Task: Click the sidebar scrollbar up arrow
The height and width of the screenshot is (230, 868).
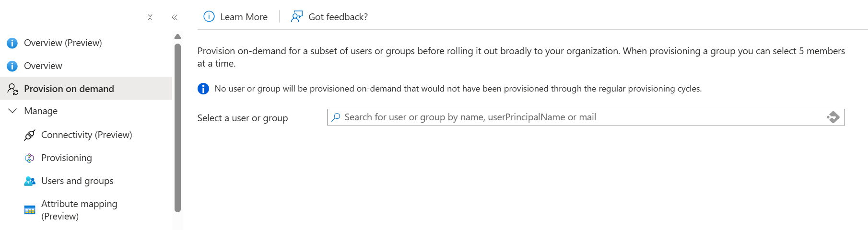Action: pyautogui.click(x=177, y=36)
